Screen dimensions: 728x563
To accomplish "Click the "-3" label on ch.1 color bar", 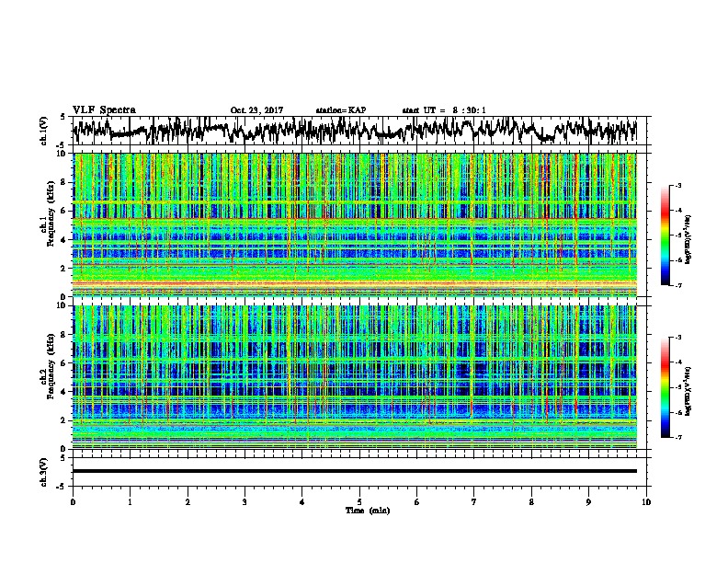I will pyautogui.click(x=678, y=185).
